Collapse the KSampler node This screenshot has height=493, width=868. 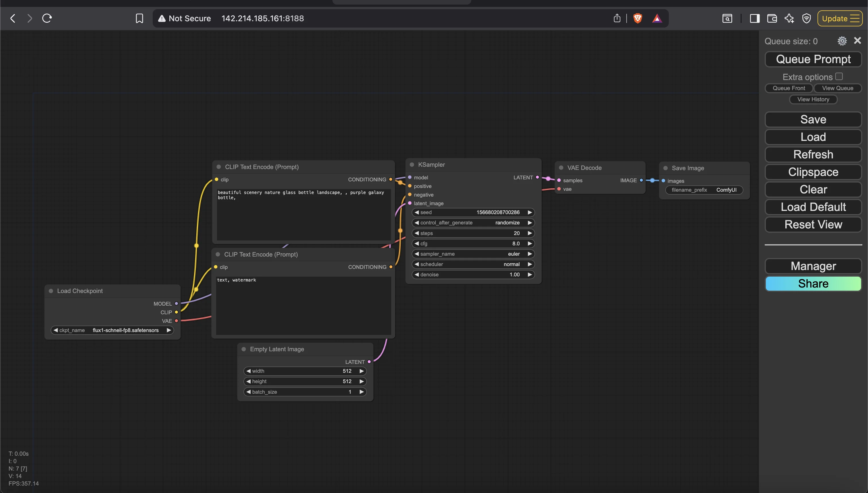412,164
